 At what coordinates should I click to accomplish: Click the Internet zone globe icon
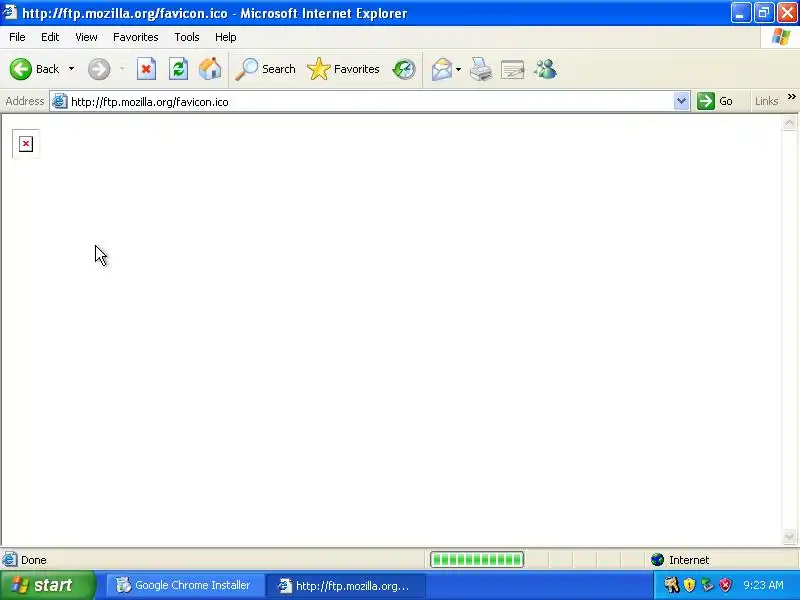tap(657, 560)
